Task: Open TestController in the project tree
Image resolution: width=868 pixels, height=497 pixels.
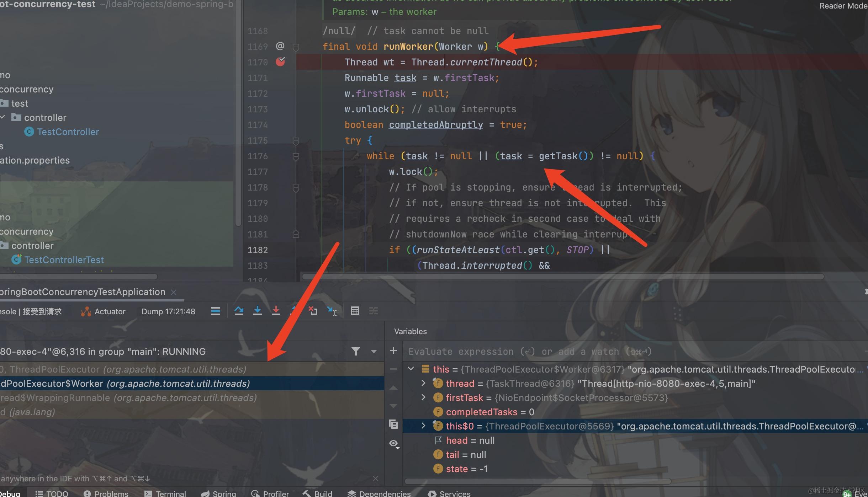Action: 62,132
